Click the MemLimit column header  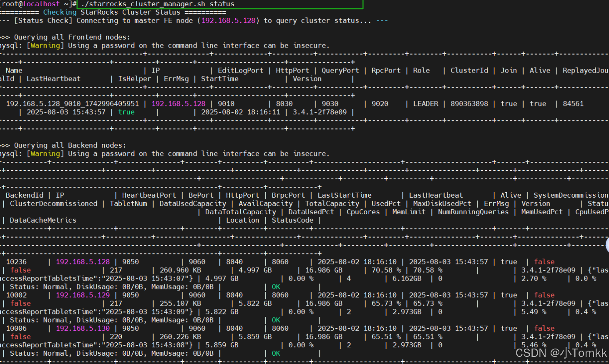(x=409, y=212)
